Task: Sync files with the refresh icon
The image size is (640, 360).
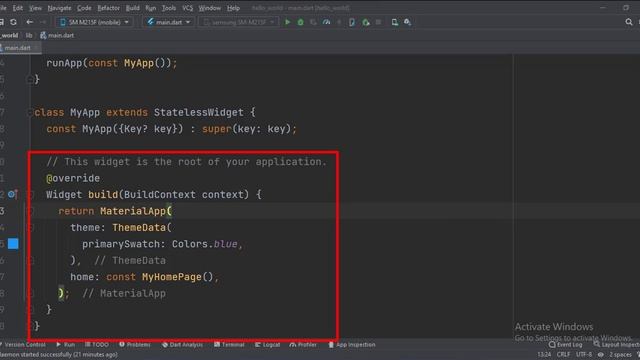Action: coord(13,22)
